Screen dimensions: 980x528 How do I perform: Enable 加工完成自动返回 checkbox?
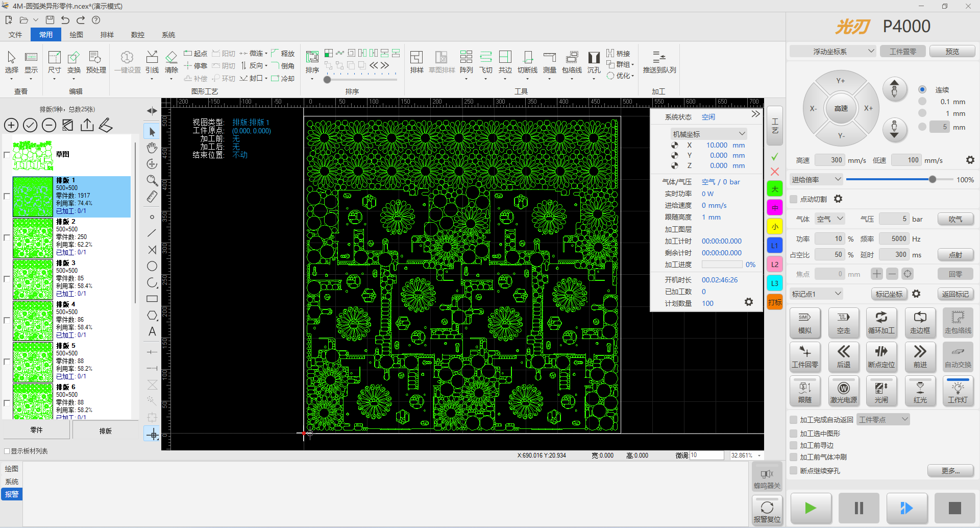pyautogui.click(x=793, y=420)
